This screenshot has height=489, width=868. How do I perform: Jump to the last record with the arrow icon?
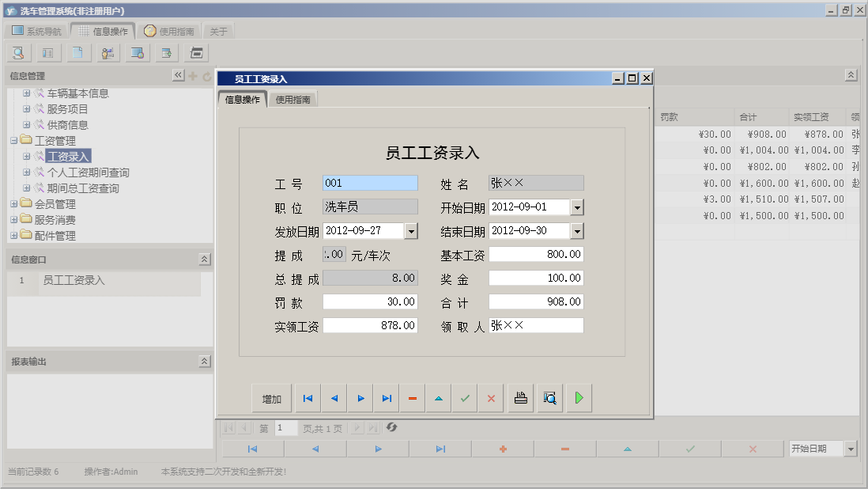386,398
